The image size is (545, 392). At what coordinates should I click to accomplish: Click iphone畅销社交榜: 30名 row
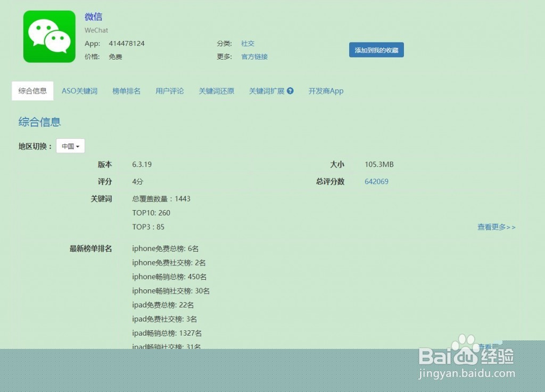point(171,291)
